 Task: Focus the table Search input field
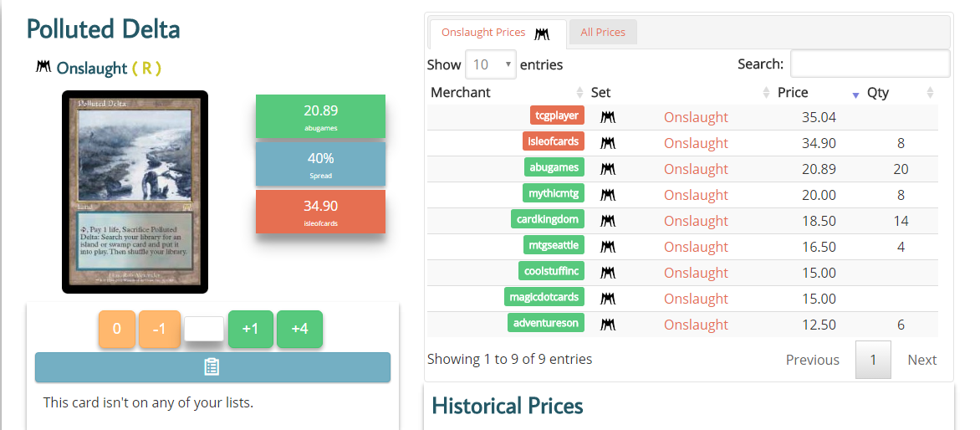tap(870, 64)
